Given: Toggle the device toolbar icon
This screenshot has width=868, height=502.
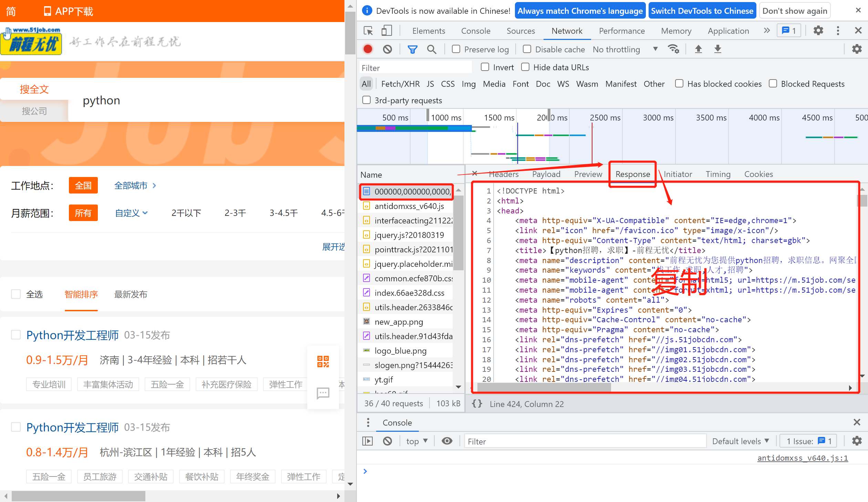Looking at the screenshot, I should (x=386, y=31).
